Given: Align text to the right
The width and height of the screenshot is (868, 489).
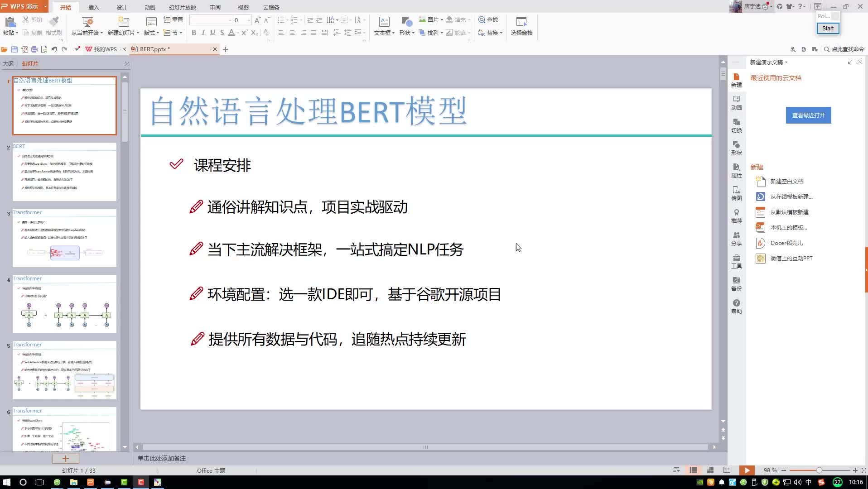Looking at the screenshot, I should [303, 33].
